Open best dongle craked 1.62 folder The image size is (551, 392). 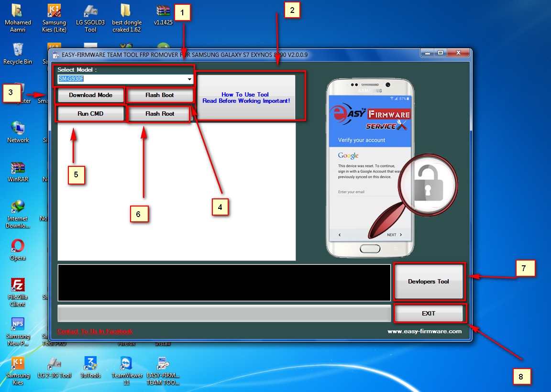(x=126, y=18)
